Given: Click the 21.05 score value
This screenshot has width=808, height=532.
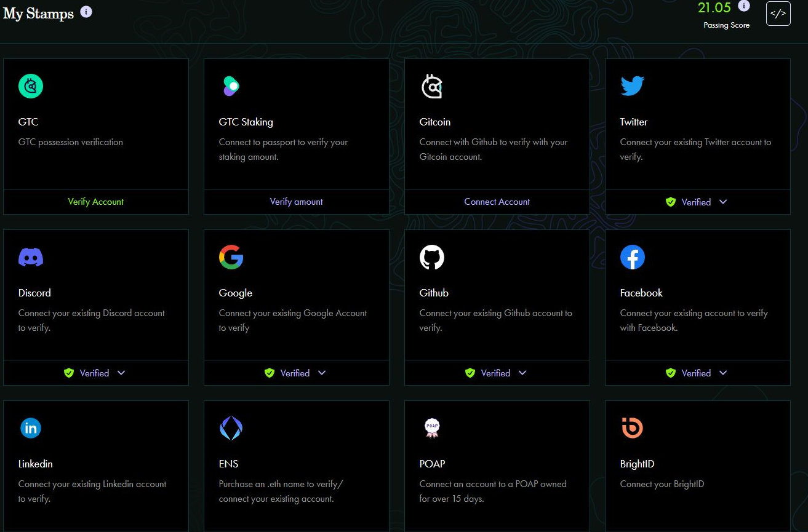Looking at the screenshot, I should [x=714, y=7].
